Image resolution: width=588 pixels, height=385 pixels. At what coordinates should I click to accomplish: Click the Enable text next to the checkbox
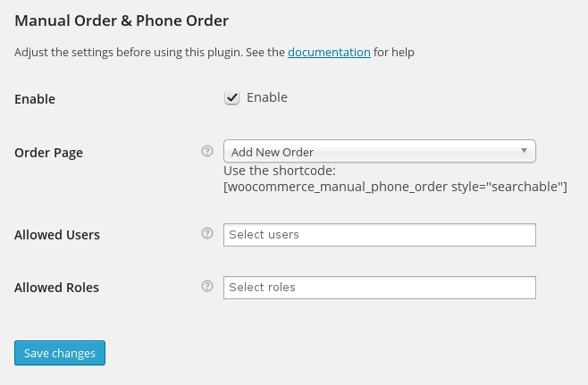point(266,97)
